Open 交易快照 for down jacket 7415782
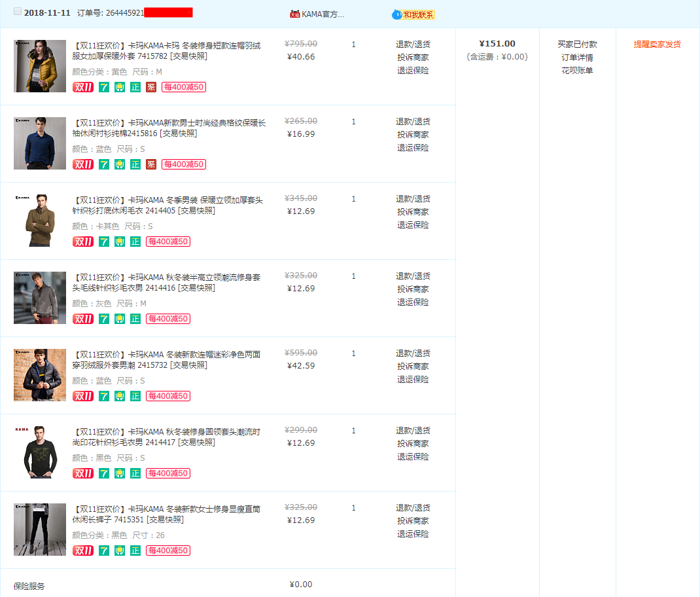This screenshot has height=597, width=700. (x=188, y=56)
